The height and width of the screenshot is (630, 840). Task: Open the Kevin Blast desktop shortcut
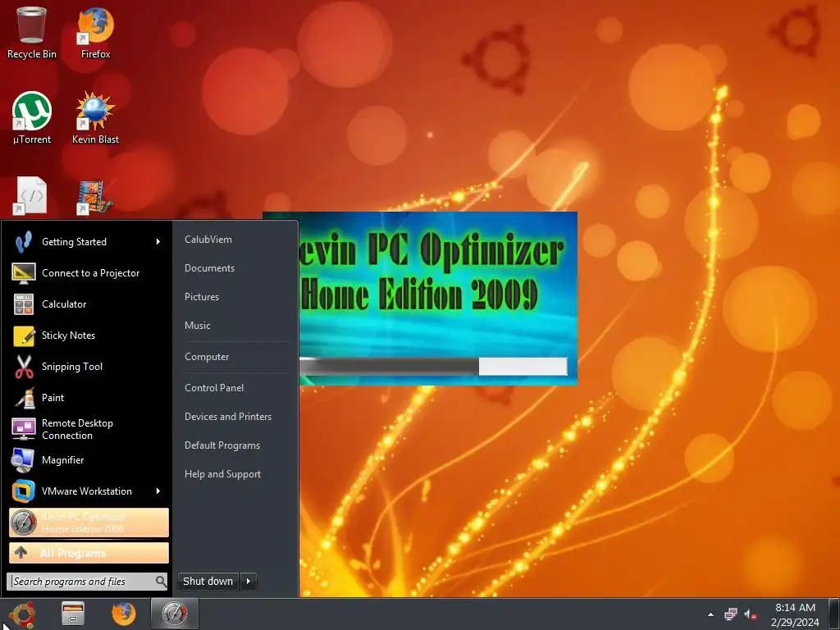click(95, 118)
